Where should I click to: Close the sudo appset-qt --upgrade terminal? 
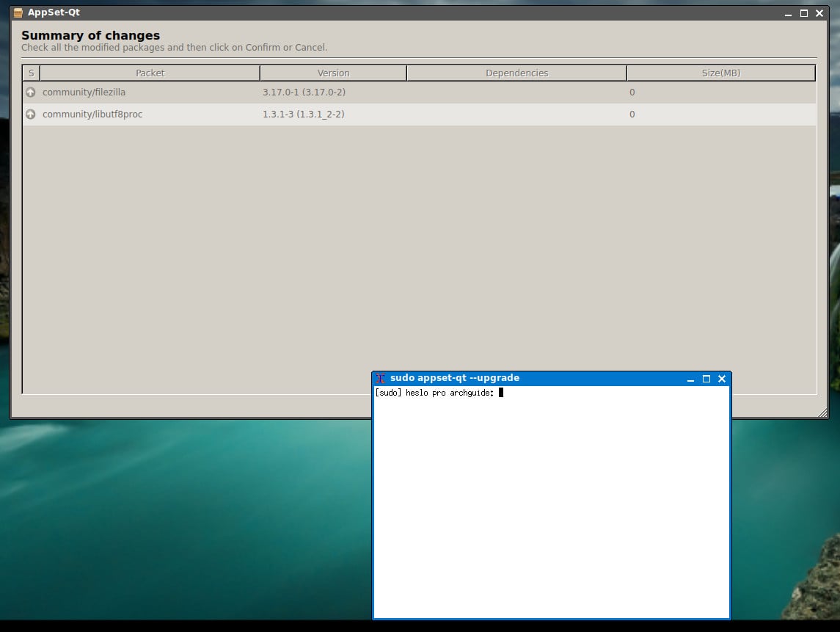[722, 379]
